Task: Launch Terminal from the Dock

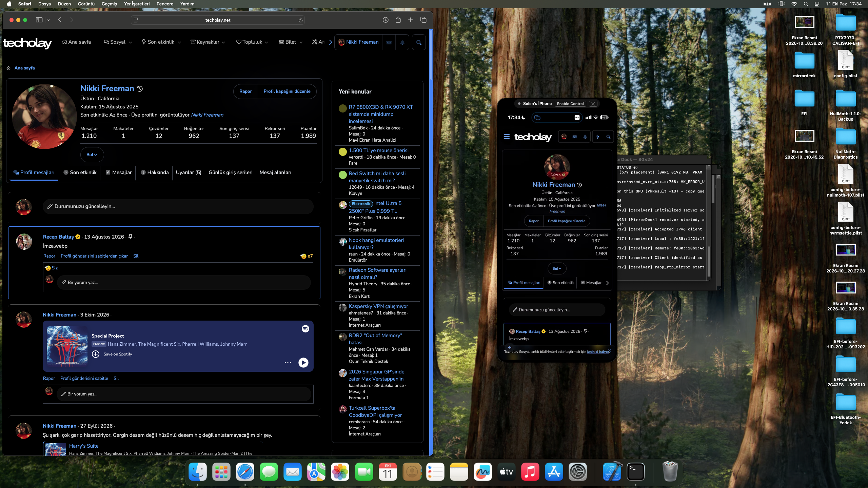Action: tap(635, 471)
